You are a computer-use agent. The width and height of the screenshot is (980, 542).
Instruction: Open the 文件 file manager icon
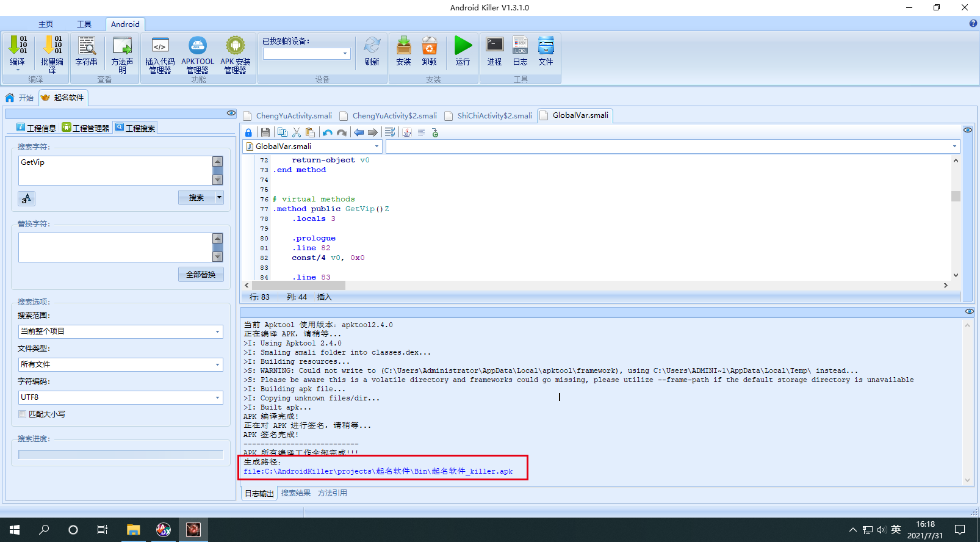click(x=546, y=45)
